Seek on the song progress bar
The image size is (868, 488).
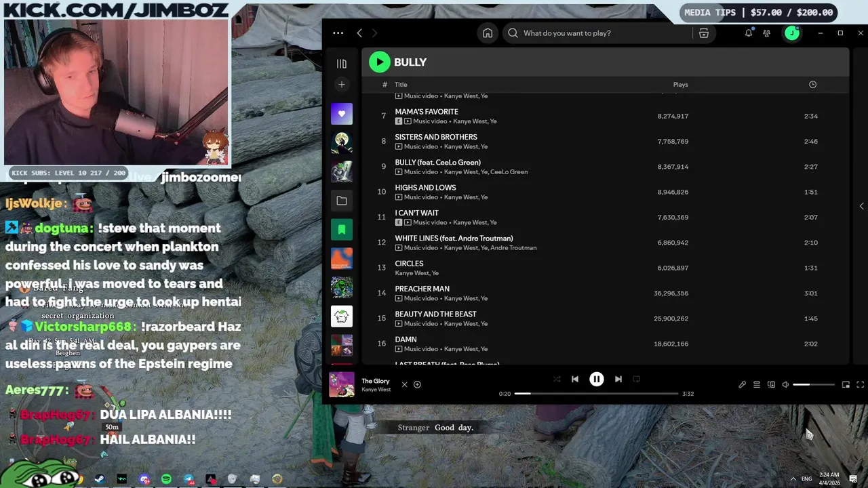(x=596, y=394)
